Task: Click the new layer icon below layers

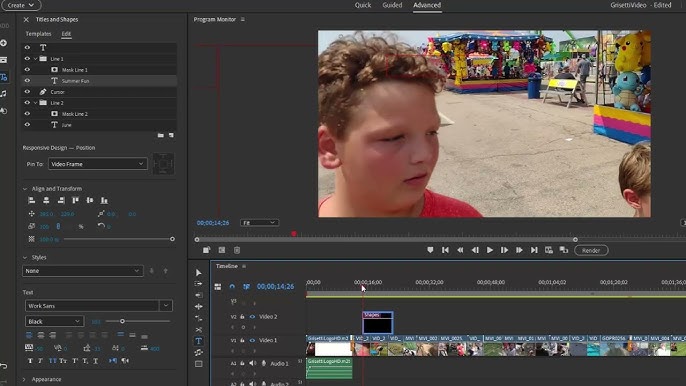Action: pyautogui.click(x=171, y=135)
